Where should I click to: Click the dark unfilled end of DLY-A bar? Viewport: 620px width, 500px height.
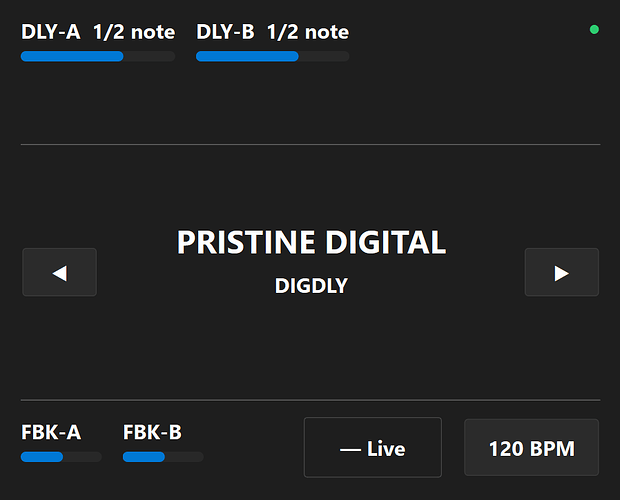tap(150, 56)
